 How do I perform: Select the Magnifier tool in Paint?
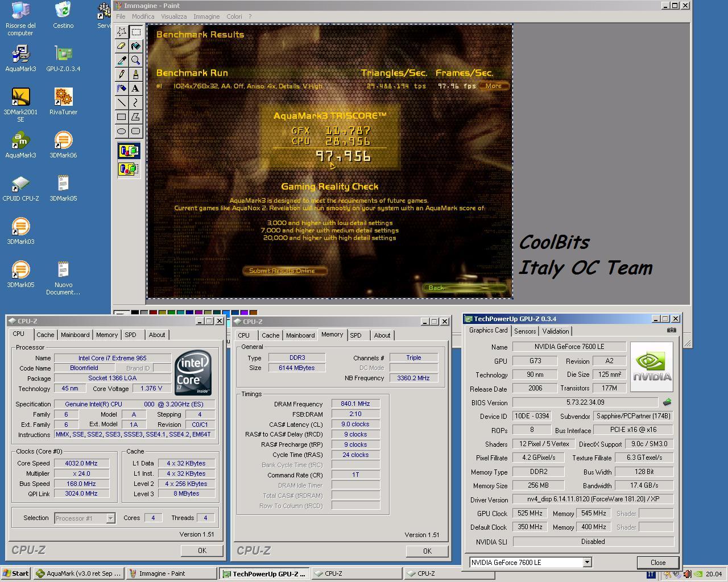click(135, 60)
